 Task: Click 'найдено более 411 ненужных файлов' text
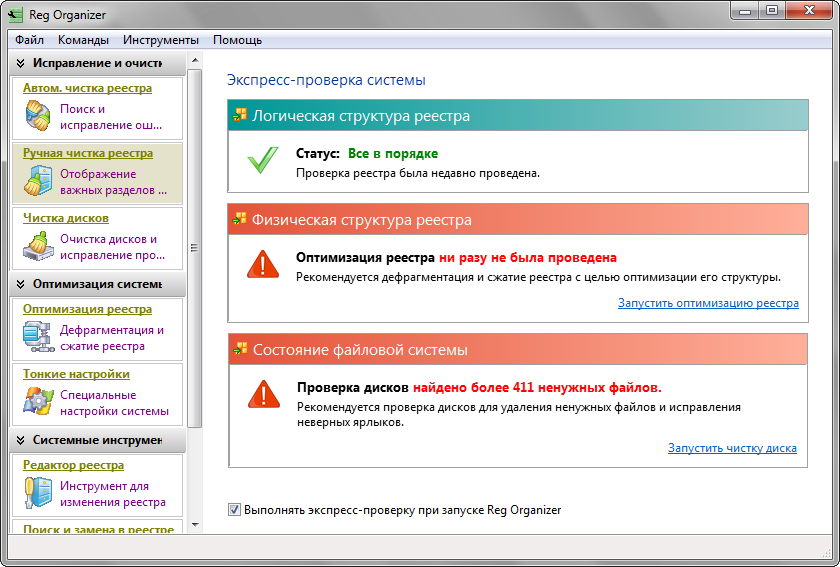point(537,387)
